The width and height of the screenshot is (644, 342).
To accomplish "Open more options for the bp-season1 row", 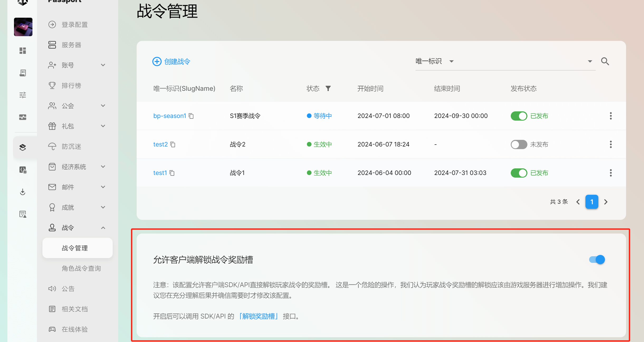I will [610, 116].
